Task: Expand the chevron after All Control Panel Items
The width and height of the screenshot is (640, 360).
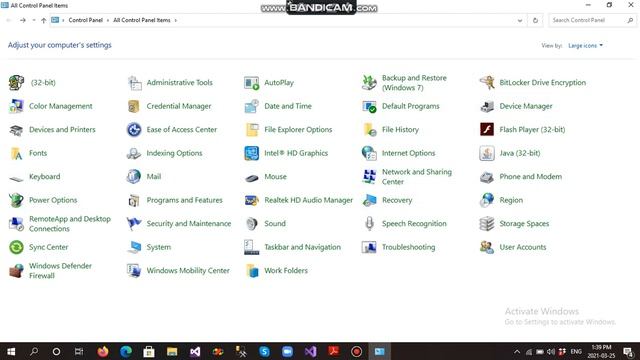Action: pos(176,20)
